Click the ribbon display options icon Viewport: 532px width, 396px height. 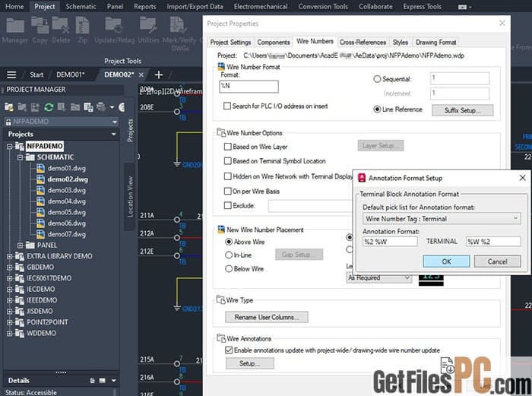point(462,7)
